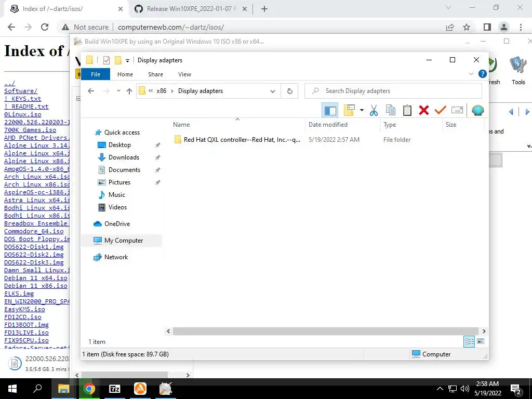This screenshot has width=532, height=399.
Task: Open the FD12CD.iso link
Action: point(23,317)
